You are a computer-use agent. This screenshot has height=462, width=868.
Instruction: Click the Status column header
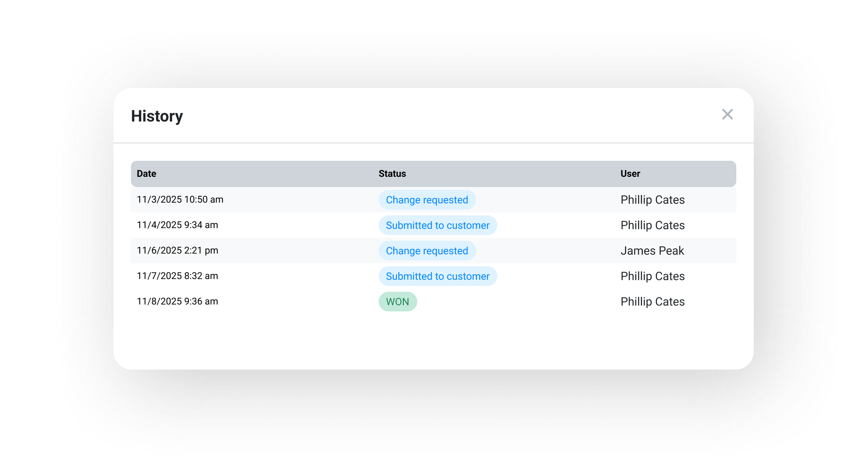click(x=392, y=174)
